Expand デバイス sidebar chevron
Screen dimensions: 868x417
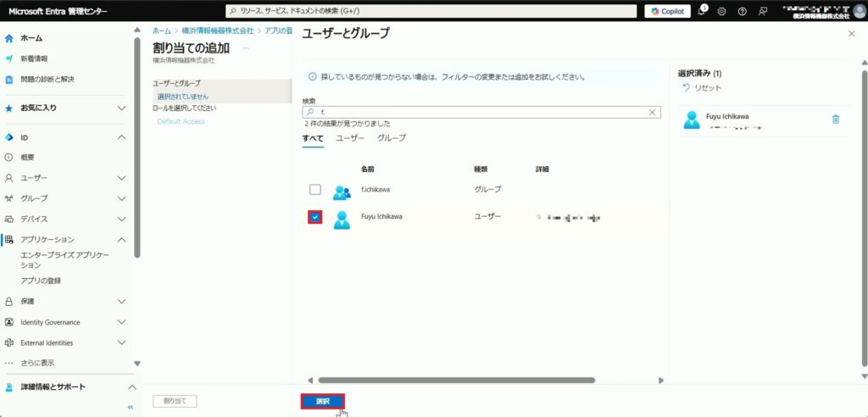coord(122,219)
